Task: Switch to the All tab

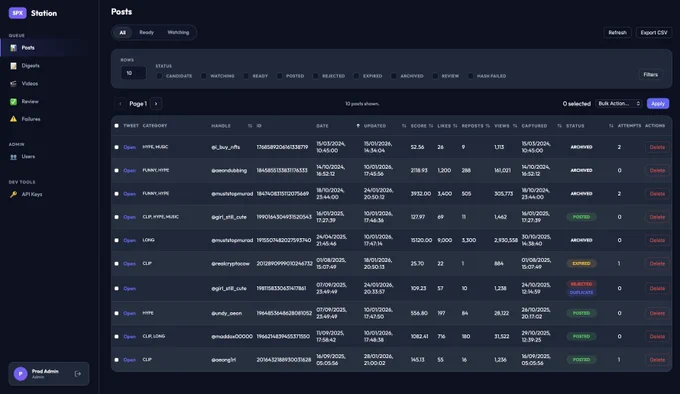Action: pyautogui.click(x=123, y=33)
